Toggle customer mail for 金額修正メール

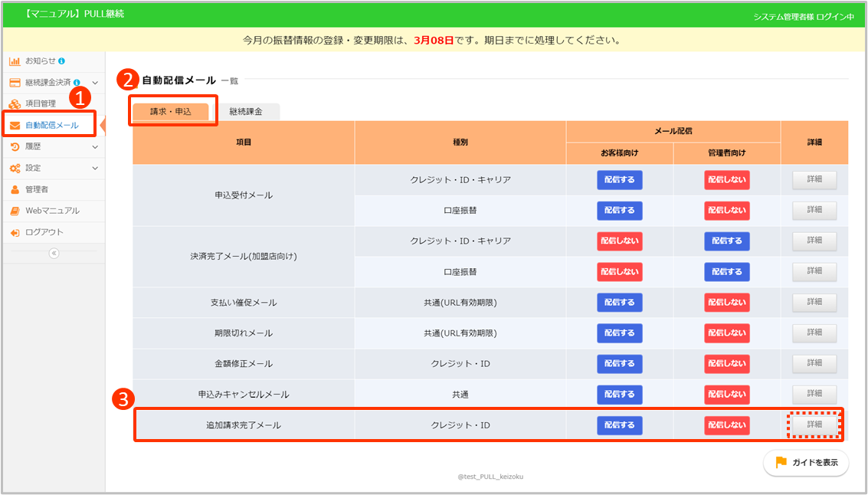620,364
